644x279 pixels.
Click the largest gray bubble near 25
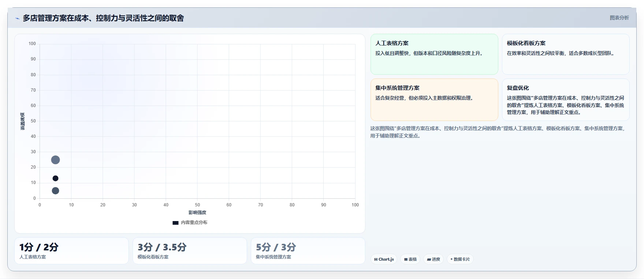[x=55, y=160]
